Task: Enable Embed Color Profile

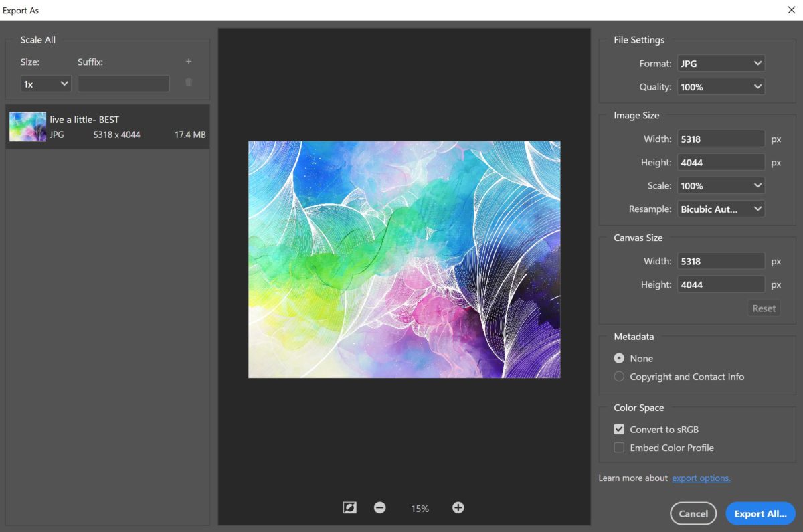Action: [x=618, y=447]
